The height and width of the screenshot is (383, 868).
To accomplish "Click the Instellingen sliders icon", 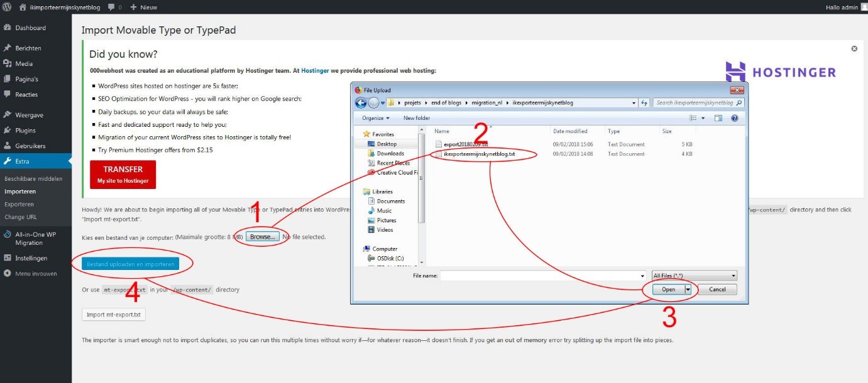I will coord(8,258).
